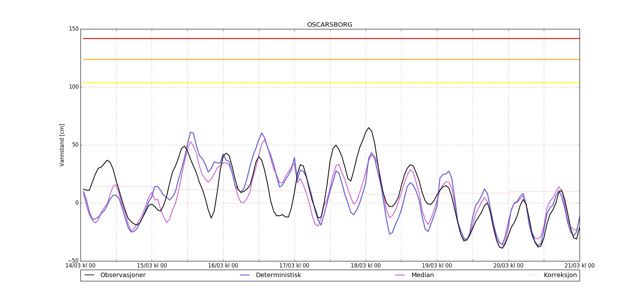Click the 14/03 kl 00 x-axis label

click(x=80, y=266)
